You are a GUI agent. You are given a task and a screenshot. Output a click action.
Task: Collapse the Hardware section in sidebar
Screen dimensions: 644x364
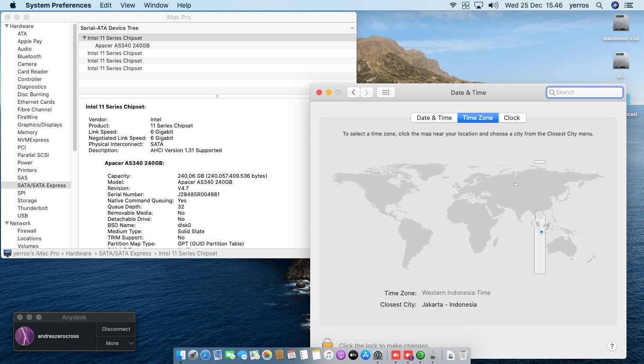7,26
